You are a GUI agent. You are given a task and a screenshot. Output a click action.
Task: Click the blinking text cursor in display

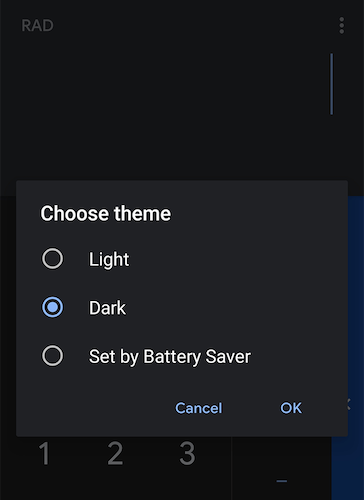tap(331, 84)
